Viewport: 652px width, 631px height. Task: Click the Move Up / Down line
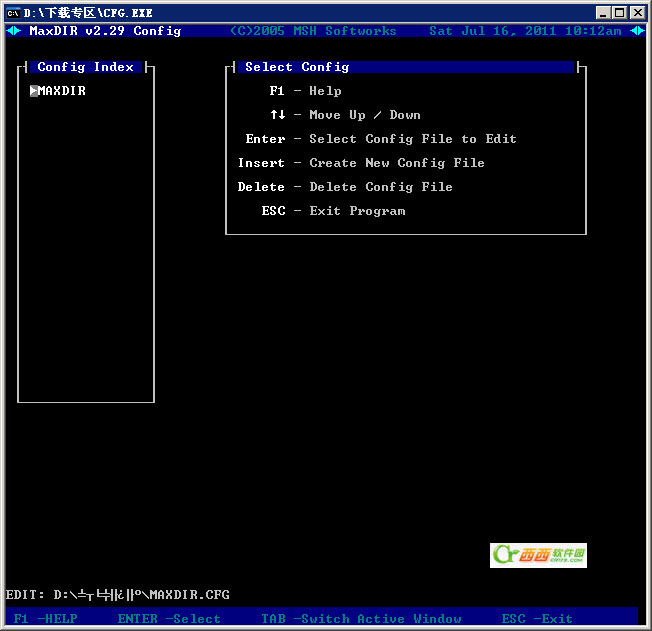[x=345, y=115]
